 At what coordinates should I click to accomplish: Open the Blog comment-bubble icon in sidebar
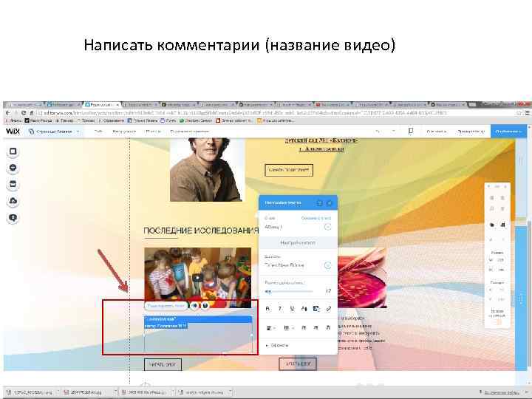(x=13, y=217)
